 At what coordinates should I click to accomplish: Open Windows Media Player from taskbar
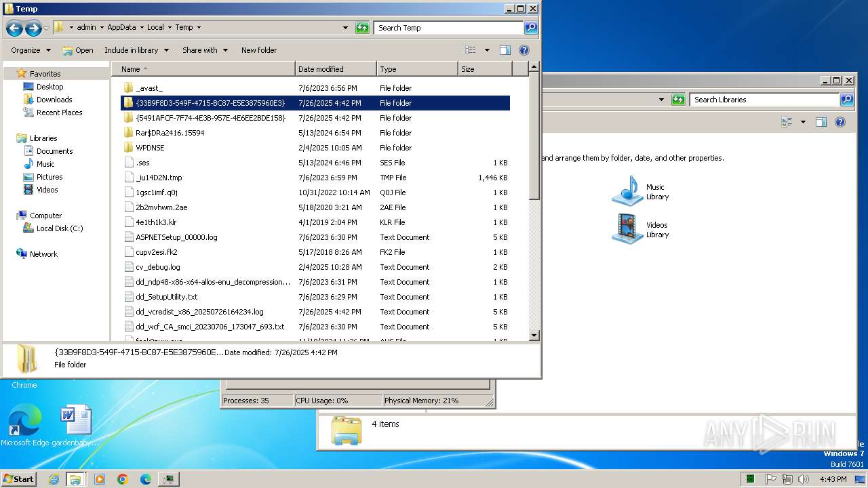pos(100,479)
